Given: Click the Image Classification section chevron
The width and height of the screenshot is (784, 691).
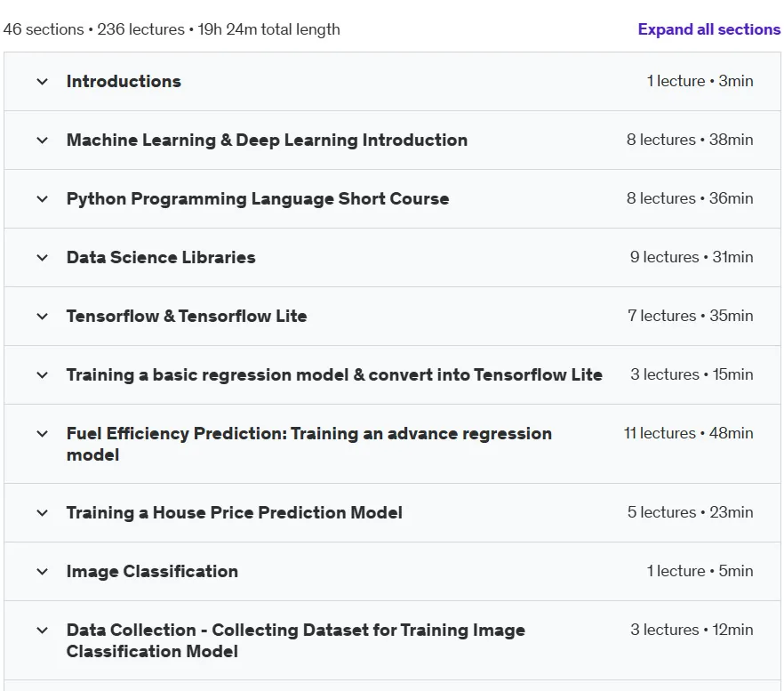Looking at the screenshot, I should tap(43, 572).
